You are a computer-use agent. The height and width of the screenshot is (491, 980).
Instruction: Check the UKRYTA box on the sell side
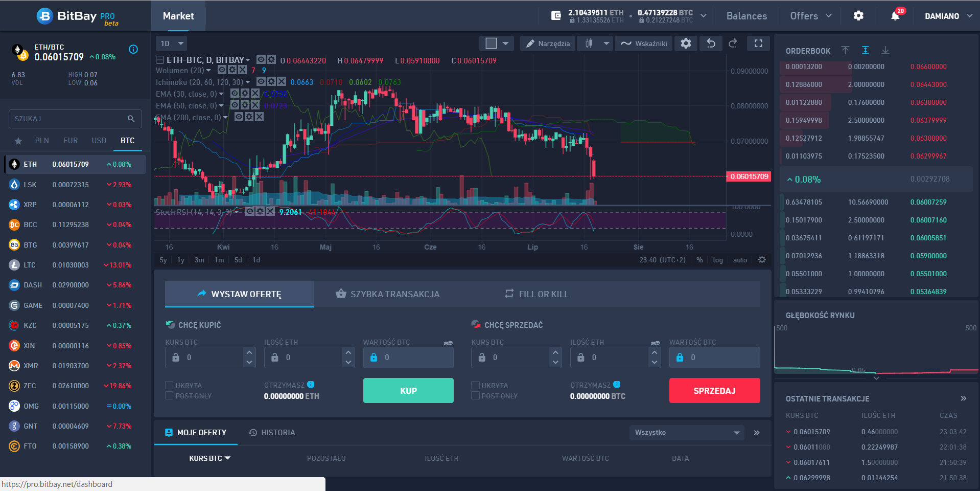point(475,385)
